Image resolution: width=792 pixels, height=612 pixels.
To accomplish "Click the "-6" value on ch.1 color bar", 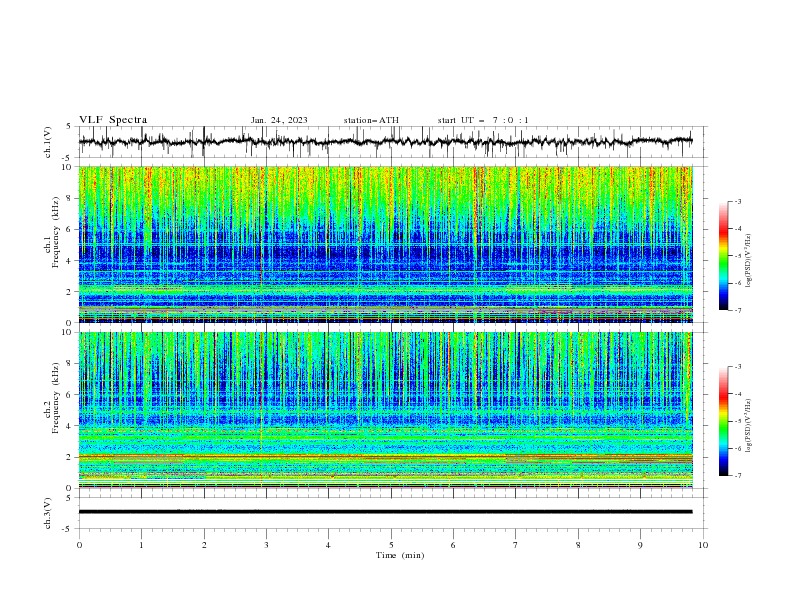I will tap(737, 283).
